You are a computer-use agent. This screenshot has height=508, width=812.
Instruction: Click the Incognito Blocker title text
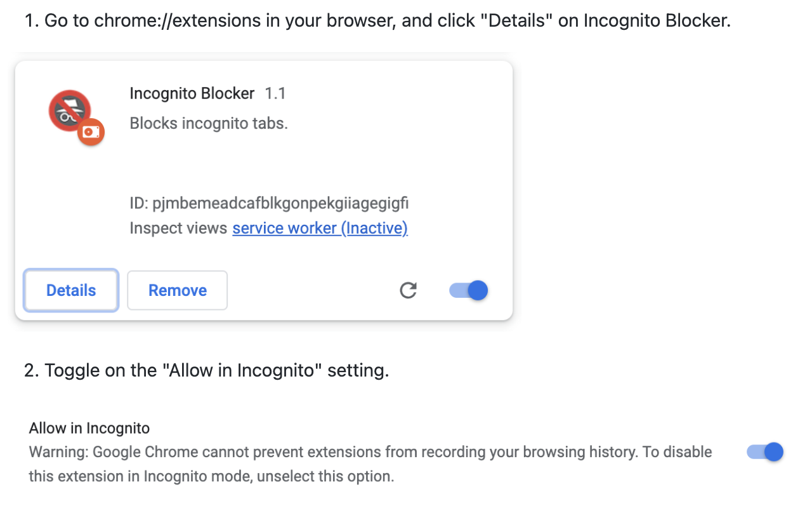click(x=192, y=93)
